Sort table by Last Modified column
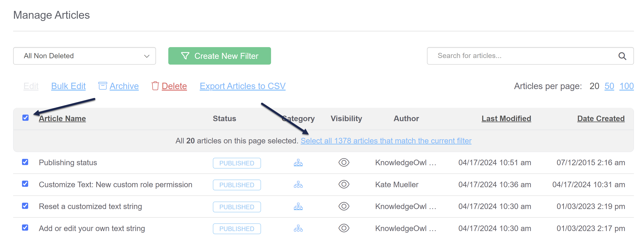The height and width of the screenshot is (237, 644). 506,118
